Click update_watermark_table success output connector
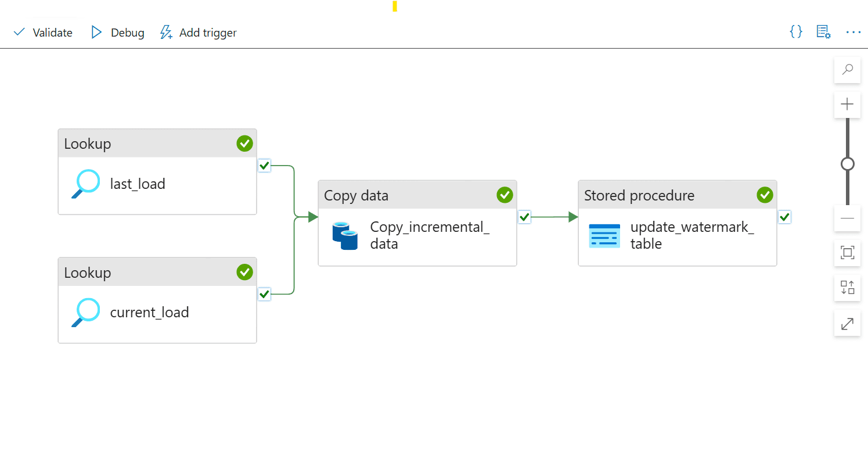This screenshot has height=455, width=868. [x=784, y=217]
